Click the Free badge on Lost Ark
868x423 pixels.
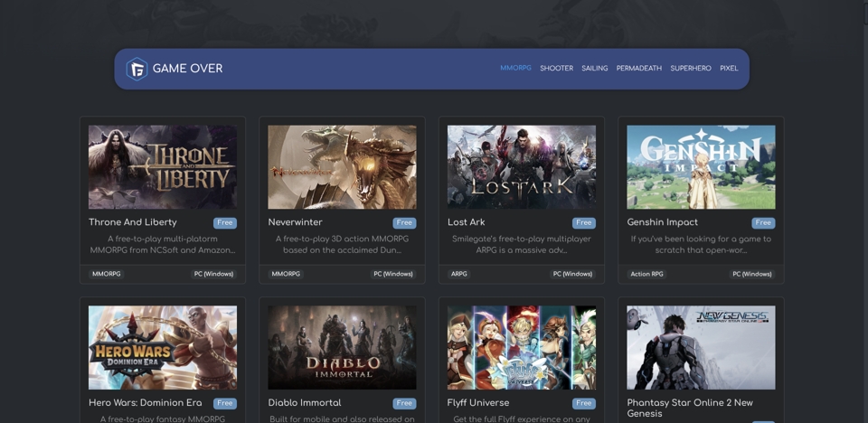[583, 222]
